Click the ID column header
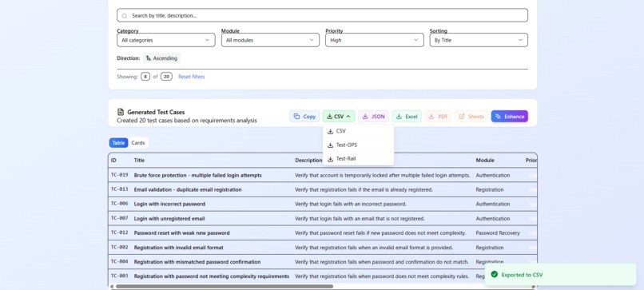The height and width of the screenshot is (290, 644). (113, 161)
